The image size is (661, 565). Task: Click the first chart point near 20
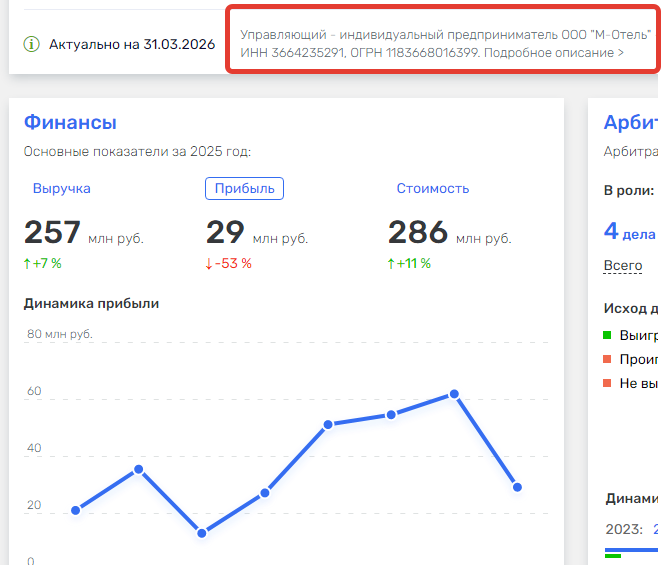tap(76, 511)
